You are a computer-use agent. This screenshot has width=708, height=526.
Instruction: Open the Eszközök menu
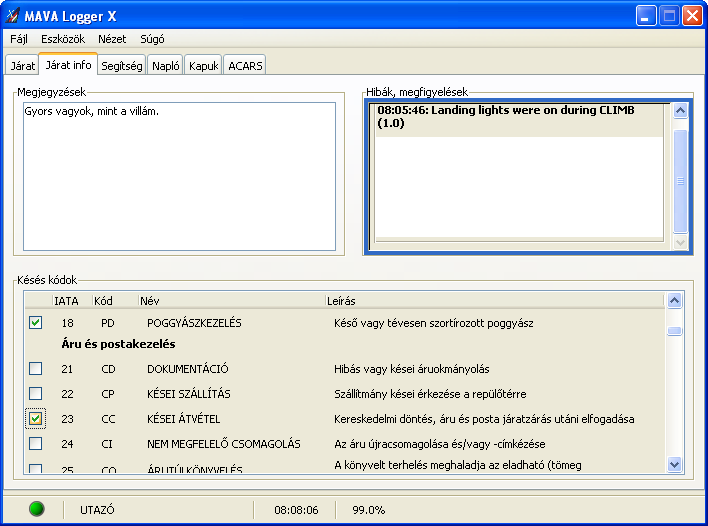(63, 39)
